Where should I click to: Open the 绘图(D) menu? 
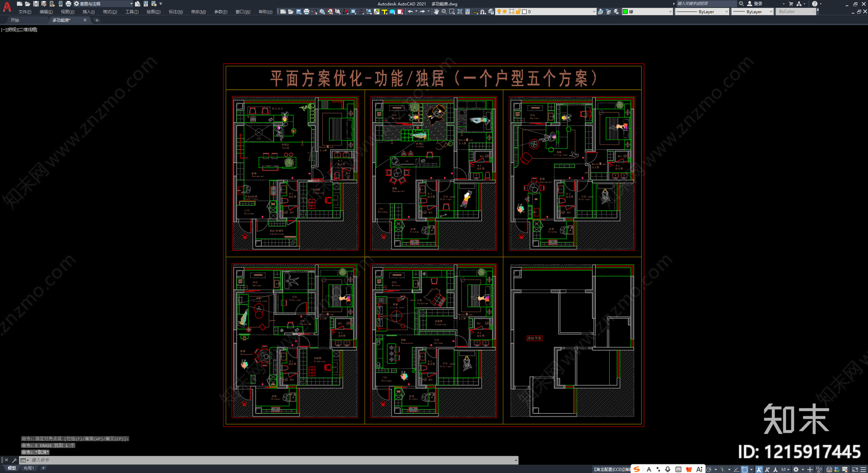154,11
